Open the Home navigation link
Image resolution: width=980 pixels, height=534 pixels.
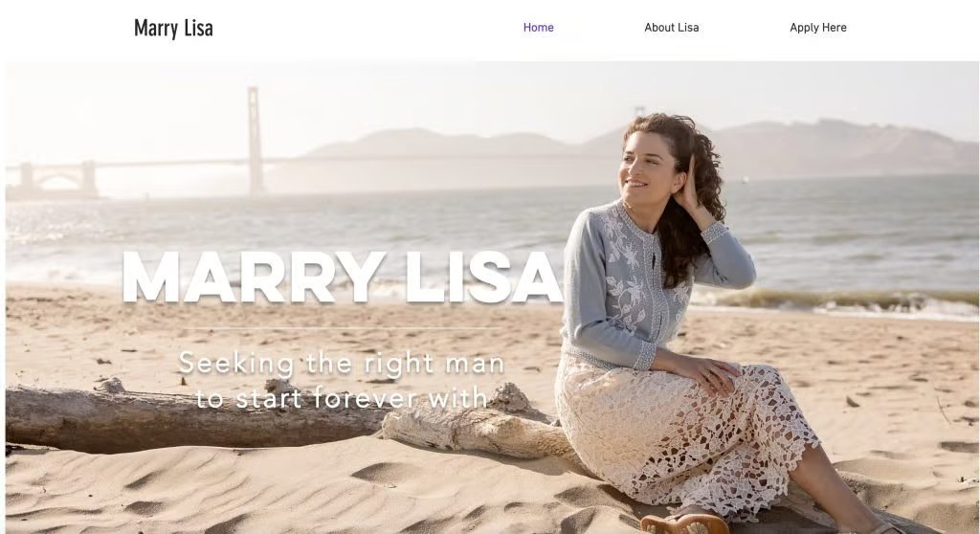(538, 28)
